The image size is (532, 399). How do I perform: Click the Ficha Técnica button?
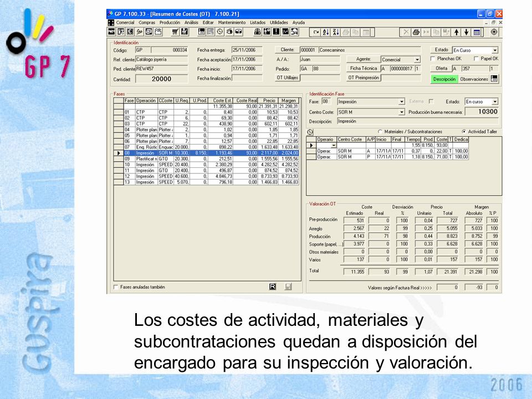tap(363, 68)
